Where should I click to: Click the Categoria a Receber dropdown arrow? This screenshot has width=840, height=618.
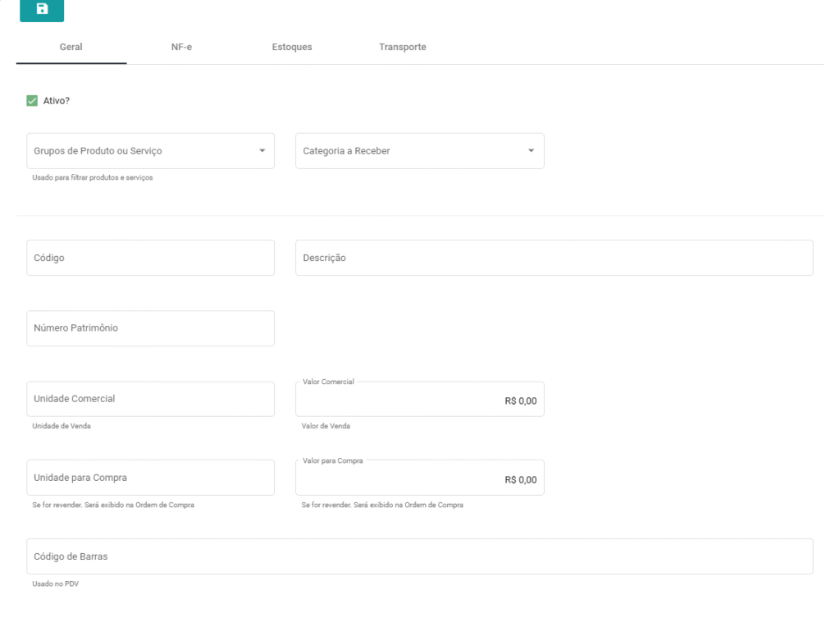pyautogui.click(x=531, y=151)
